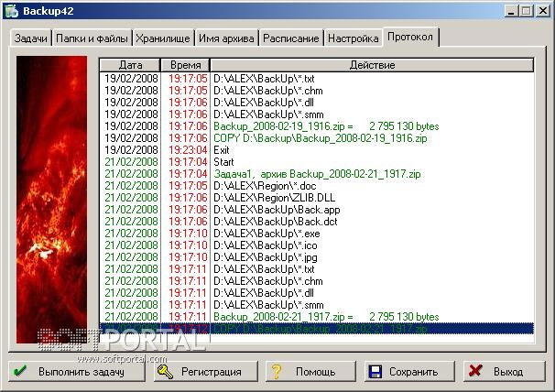Maximize the Backup42 window

point(527,11)
